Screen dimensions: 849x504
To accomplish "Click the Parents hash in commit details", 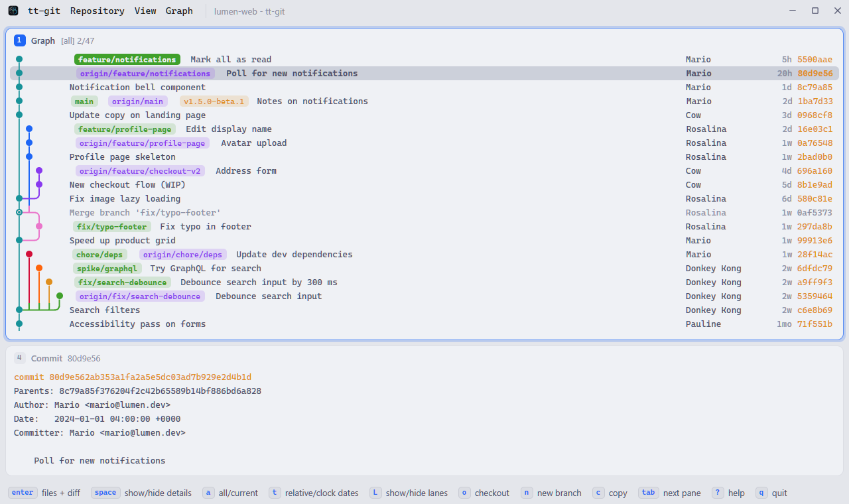I will 160,391.
